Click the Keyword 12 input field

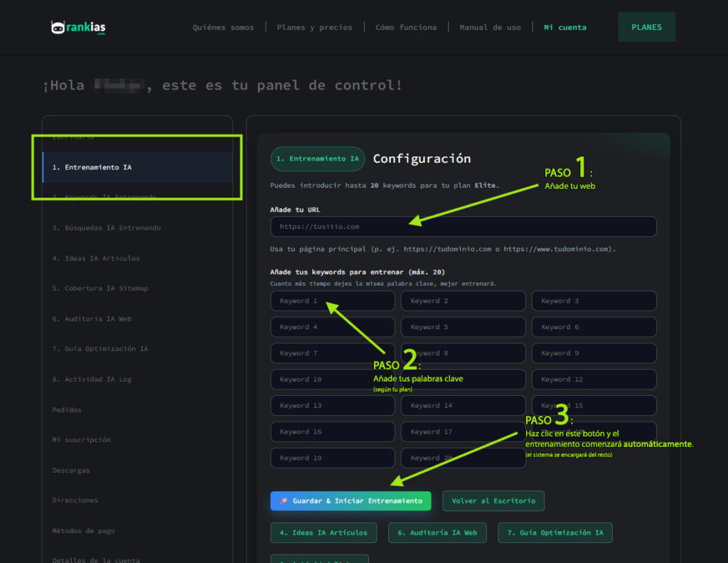594,380
